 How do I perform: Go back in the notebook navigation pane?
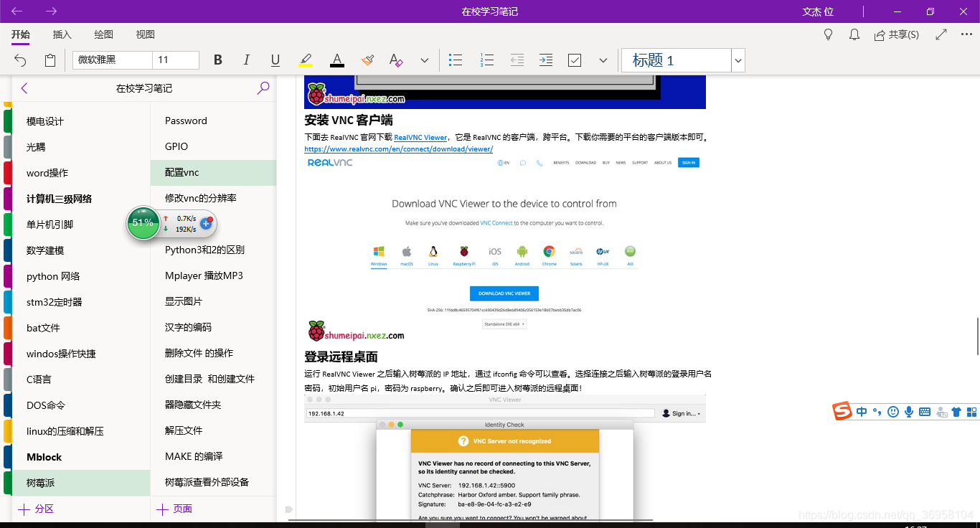[x=24, y=88]
